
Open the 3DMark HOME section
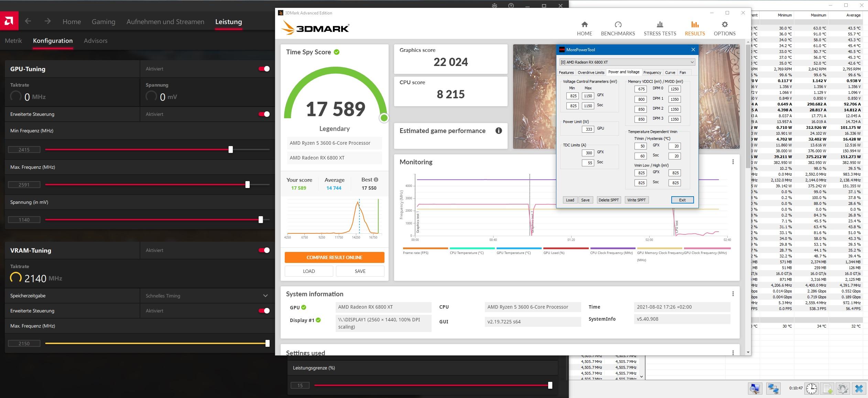coord(584,28)
